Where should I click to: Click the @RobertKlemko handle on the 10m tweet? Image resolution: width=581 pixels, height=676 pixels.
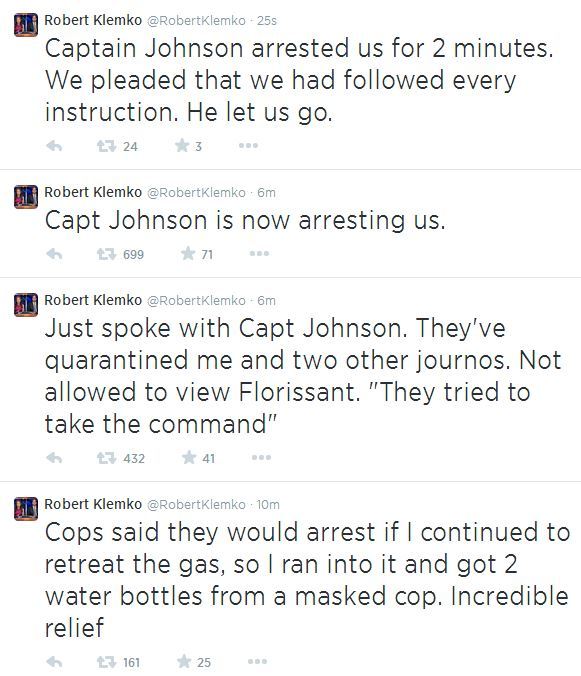[197, 504]
